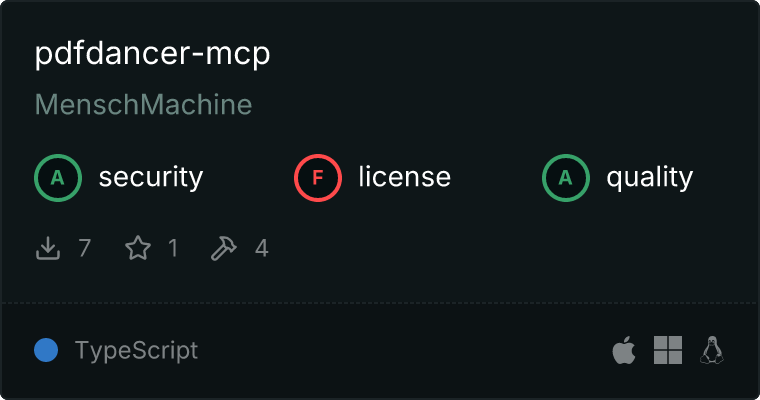Click the red F license grade badge
This screenshot has width=760, height=400.
[x=317, y=178]
